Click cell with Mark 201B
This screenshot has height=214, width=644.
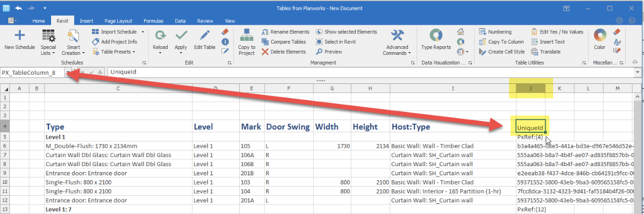coord(252,173)
